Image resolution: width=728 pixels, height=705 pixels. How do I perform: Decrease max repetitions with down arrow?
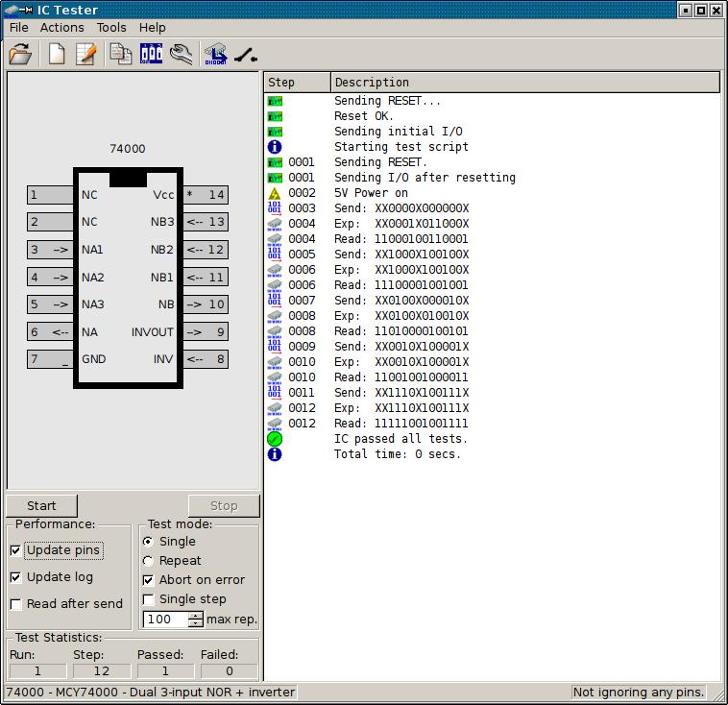[x=196, y=623]
